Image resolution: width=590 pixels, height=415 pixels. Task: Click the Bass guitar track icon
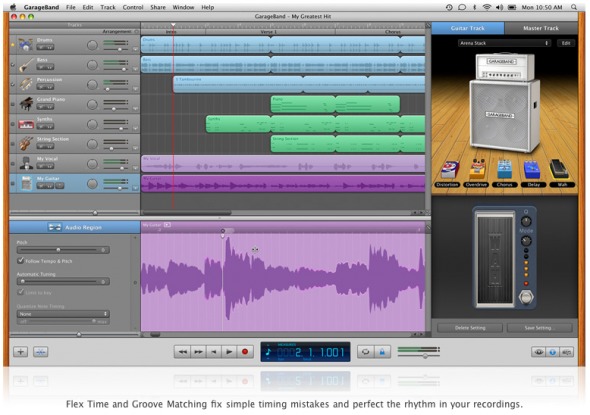pos(26,64)
